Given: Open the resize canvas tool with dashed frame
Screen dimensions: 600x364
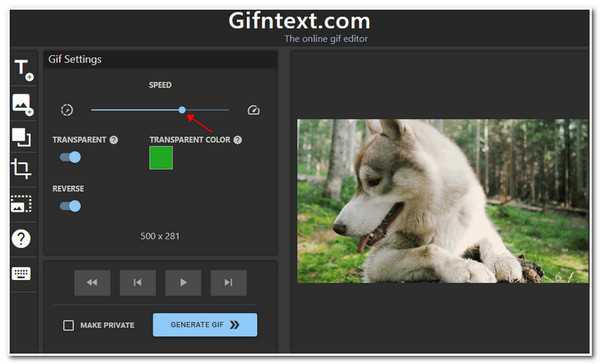Looking at the screenshot, I should coord(21,204).
